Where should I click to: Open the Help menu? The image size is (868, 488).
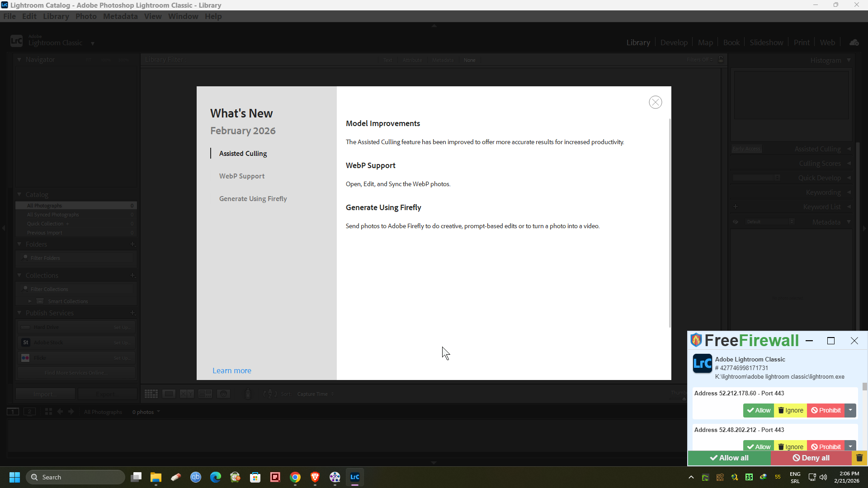pyautogui.click(x=213, y=16)
